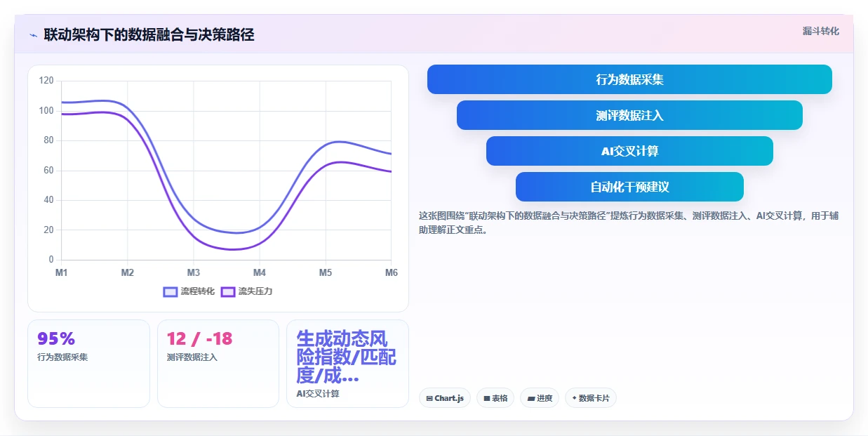Click the title 联动架构下的数据融合与决策路径
Image resolution: width=868 pixels, height=436 pixels.
[149, 34]
